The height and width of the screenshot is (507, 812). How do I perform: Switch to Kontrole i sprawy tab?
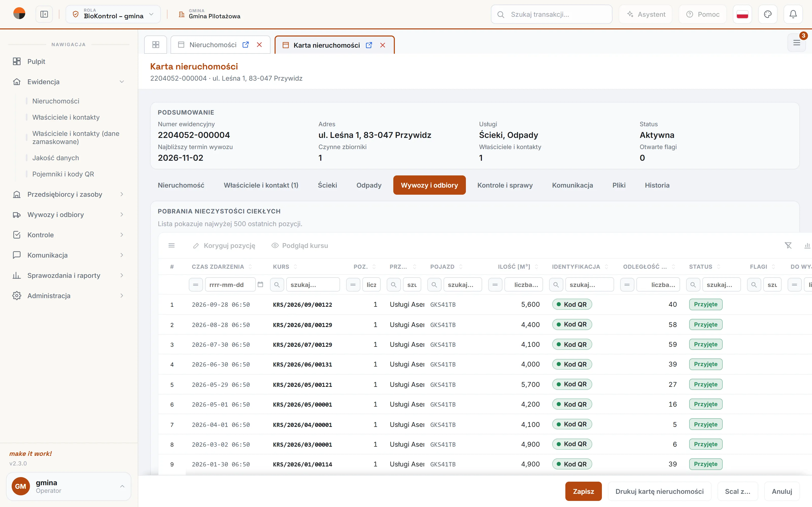click(x=505, y=185)
